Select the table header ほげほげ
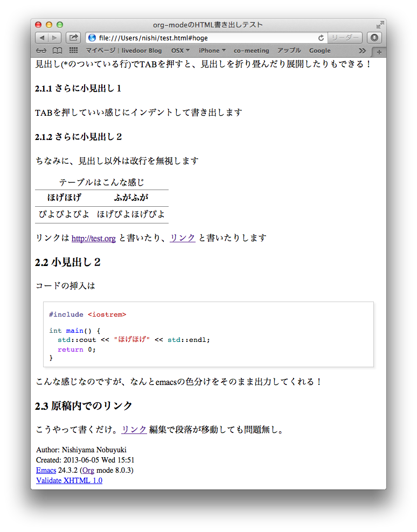 pos(64,198)
